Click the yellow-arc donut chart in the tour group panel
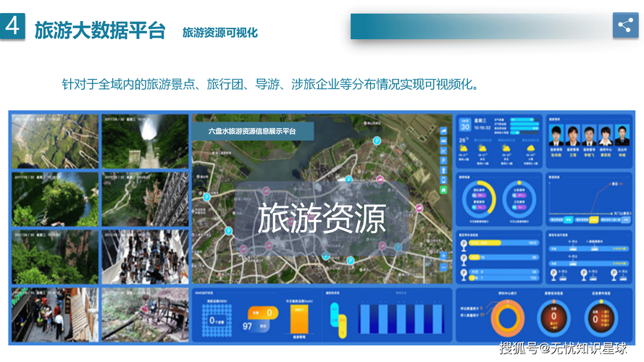The image size is (644, 362). pos(479,199)
